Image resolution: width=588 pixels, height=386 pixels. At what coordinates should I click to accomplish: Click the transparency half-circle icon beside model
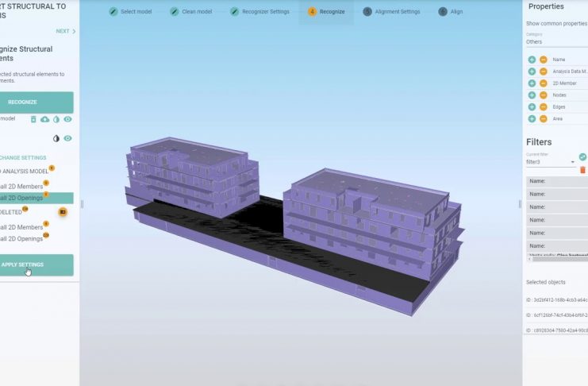(56, 119)
